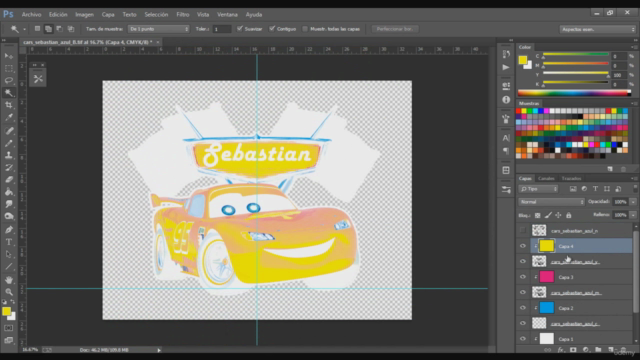Open the Tipo layer filter dropdown
The width and height of the screenshot is (640, 360).
[x=538, y=189]
